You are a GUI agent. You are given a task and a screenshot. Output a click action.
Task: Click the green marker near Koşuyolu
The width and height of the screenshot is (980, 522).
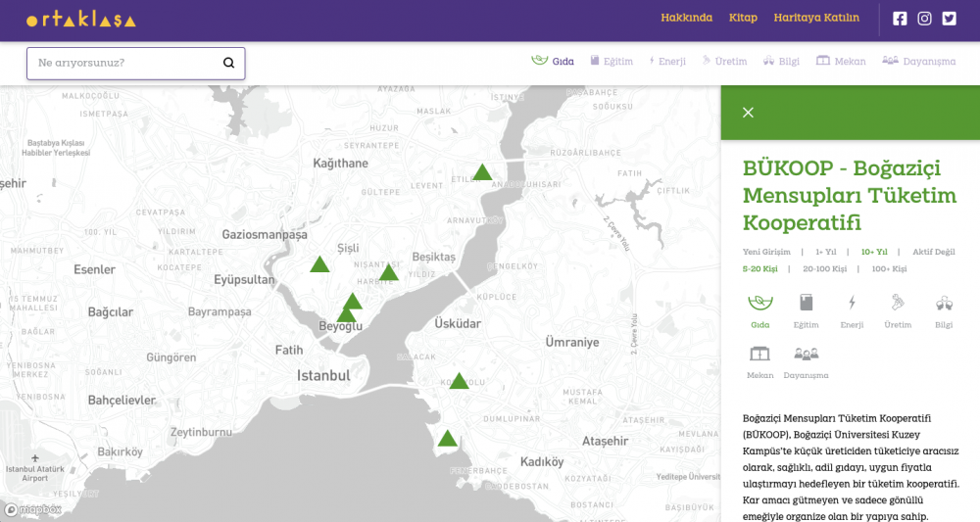[459, 381]
